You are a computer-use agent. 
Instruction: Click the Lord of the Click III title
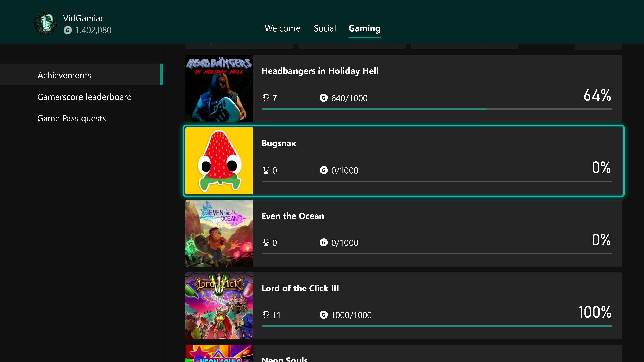(x=300, y=288)
